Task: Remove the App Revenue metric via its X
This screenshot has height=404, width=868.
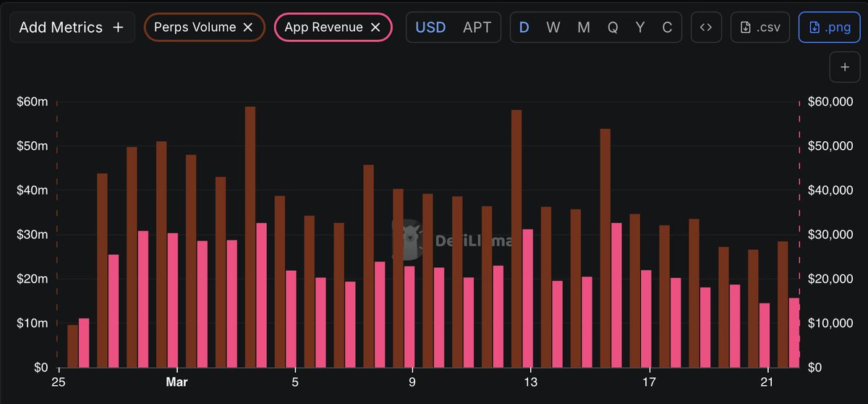Action: [375, 27]
